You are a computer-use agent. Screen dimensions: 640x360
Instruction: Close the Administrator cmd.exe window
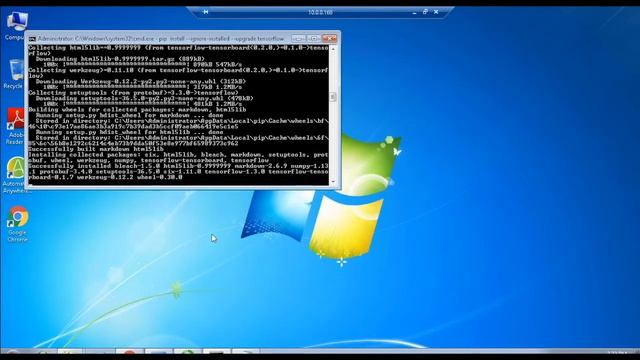coord(329,38)
